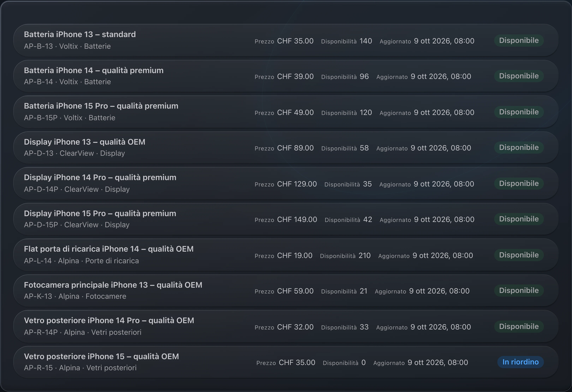Click Disponibile badge for Display iPhone 13
Screen dimensions: 572x392
pos(519,147)
